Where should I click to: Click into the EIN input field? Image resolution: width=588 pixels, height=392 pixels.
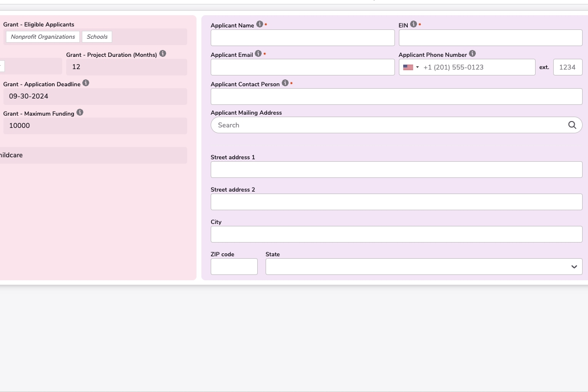click(490, 38)
